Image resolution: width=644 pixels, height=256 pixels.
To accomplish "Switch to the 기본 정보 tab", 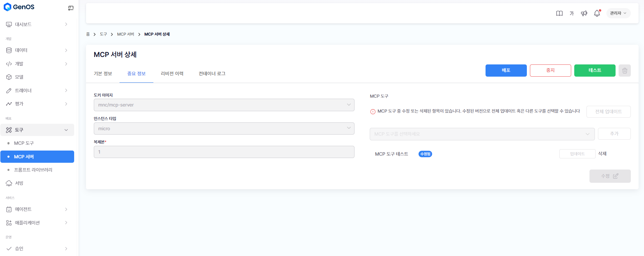I will (x=103, y=74).
